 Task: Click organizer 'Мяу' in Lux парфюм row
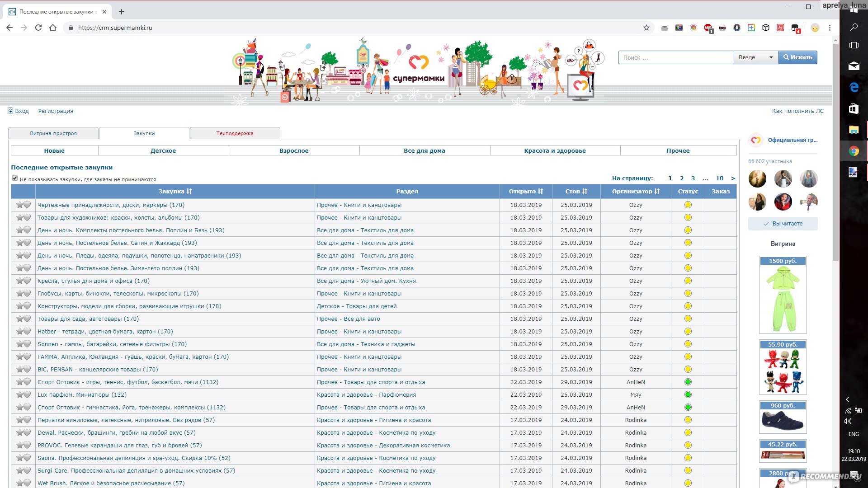click(x=635, y=394)
